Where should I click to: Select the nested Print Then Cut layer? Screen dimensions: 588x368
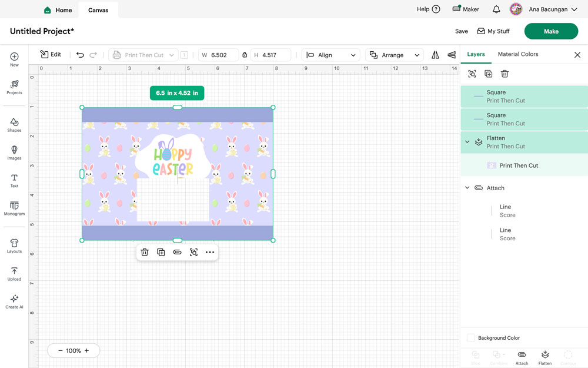524,165
